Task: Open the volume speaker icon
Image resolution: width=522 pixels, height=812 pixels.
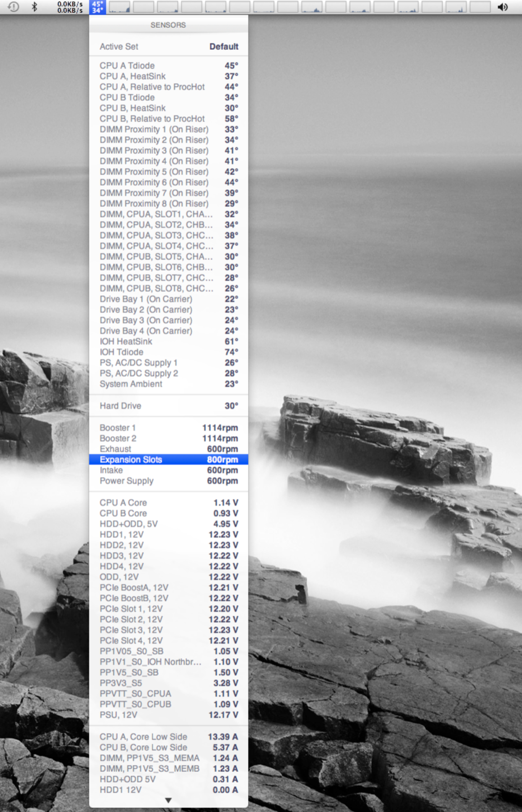Action: (x=502, y=7)
